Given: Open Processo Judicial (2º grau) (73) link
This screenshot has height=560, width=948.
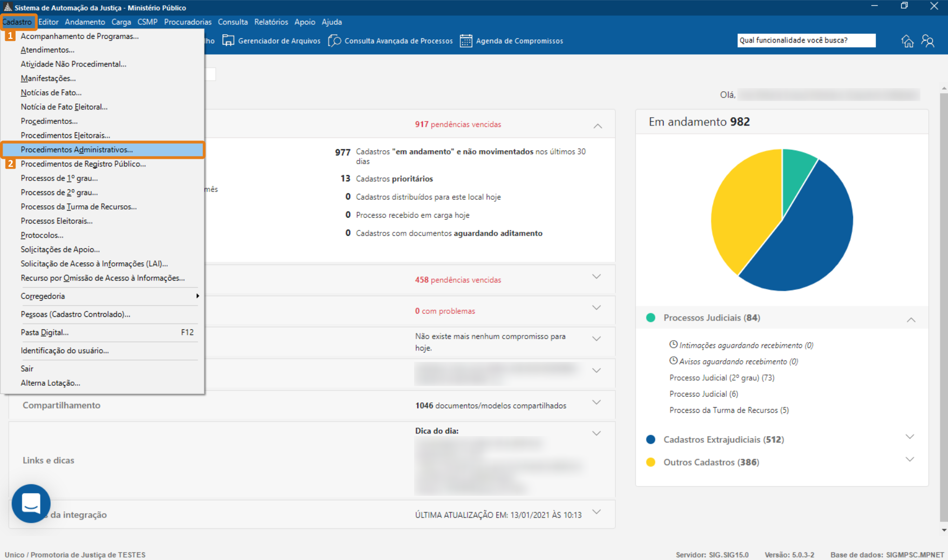Looking at the screenshot, I should 722,377.
